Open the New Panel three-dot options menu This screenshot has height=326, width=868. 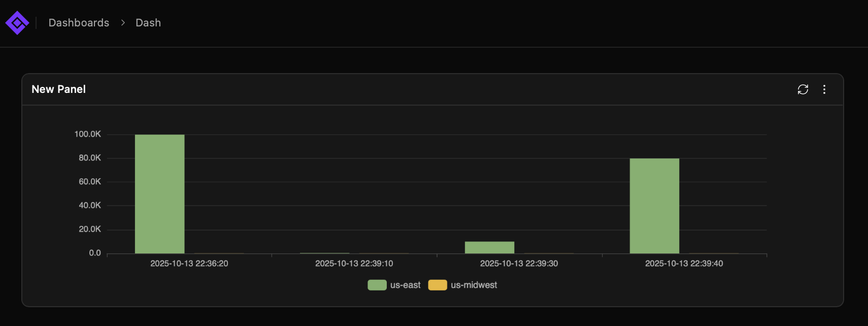click(824, 89)
